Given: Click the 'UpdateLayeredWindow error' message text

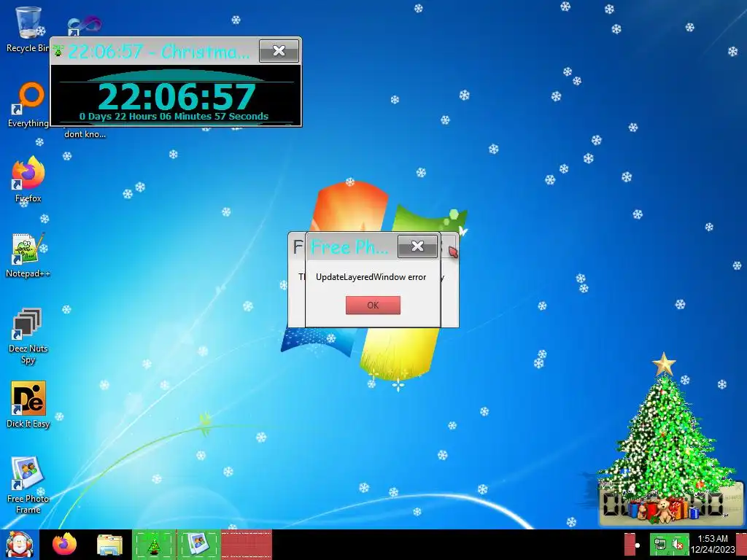Looking at the screenshot, I should tap(371, 277).
